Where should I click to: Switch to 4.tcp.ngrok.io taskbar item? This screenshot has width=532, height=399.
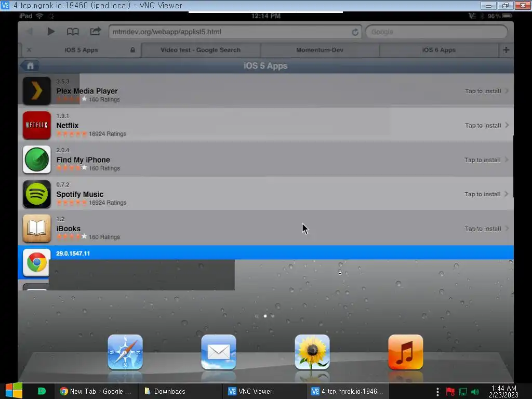[x=348, y=391]
